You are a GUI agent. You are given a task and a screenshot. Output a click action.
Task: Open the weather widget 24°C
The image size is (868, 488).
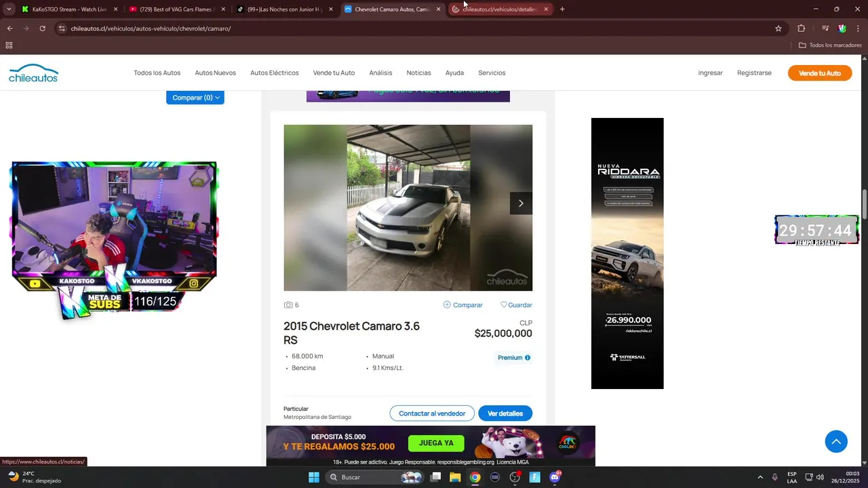34,477
